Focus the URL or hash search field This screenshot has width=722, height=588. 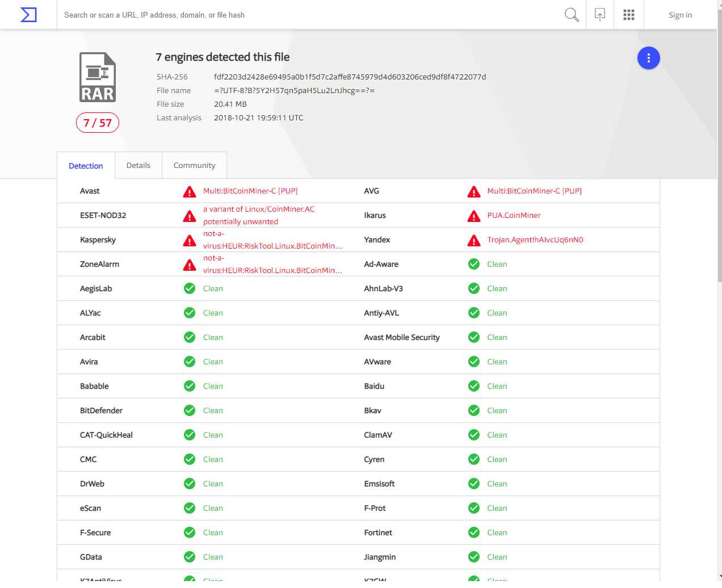[309, 15]
